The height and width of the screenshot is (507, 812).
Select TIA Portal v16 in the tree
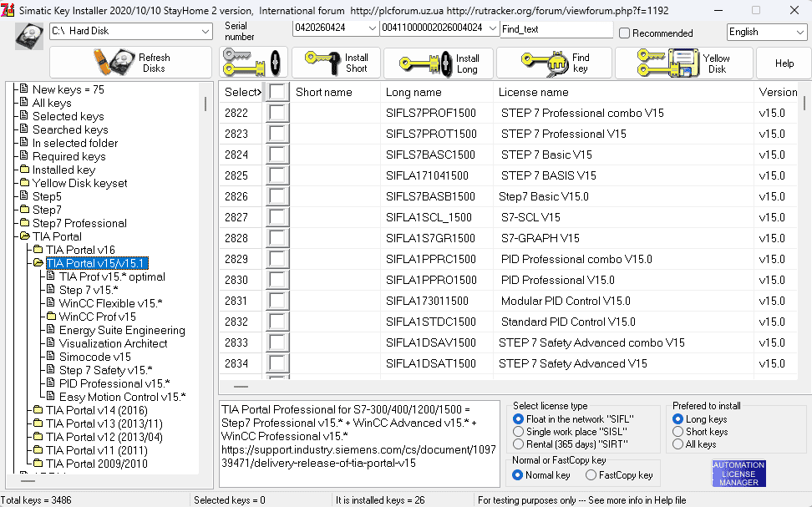click(80, 250)
